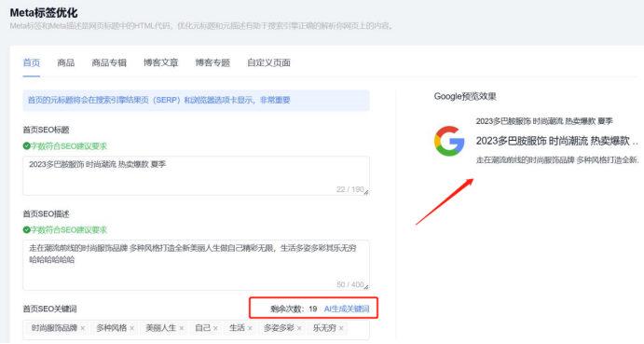The image size is (644, 344).
Task: Open the 商品专辑 tab
Action: pyautogui.click(x=109, y=62)
